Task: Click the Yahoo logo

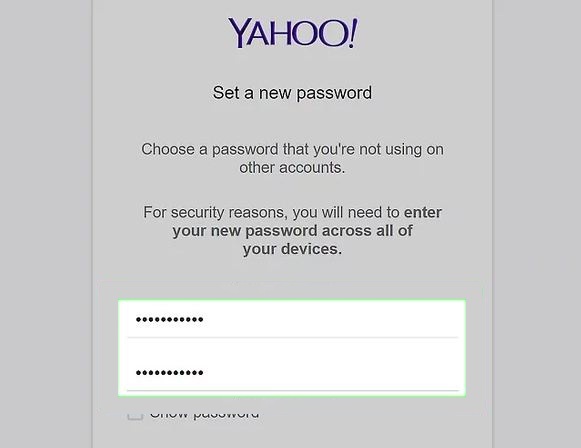Action: (x=293, y=33)
